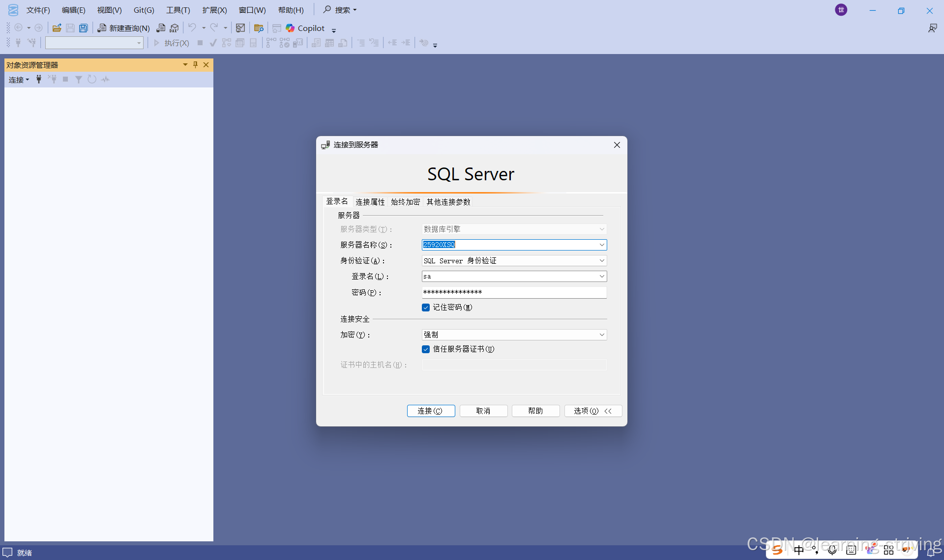
Task: Open the 视图(V) menu
Action: coord(109,10)
